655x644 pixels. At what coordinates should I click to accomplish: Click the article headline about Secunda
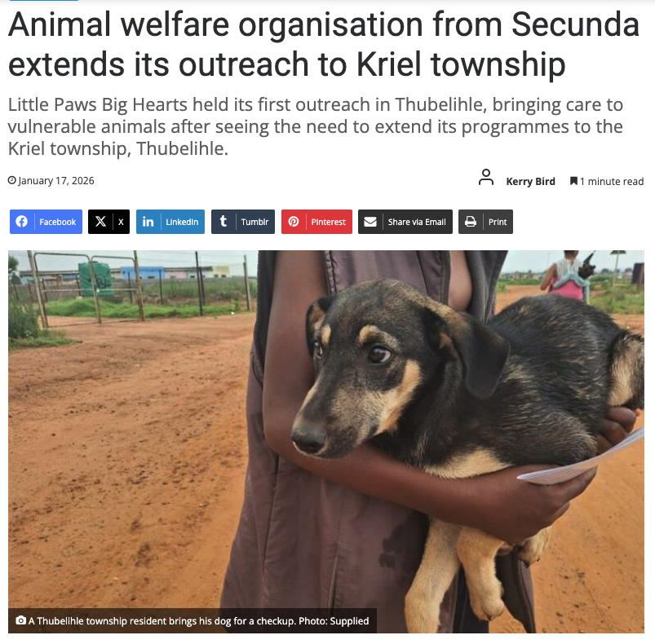[324, 44]
